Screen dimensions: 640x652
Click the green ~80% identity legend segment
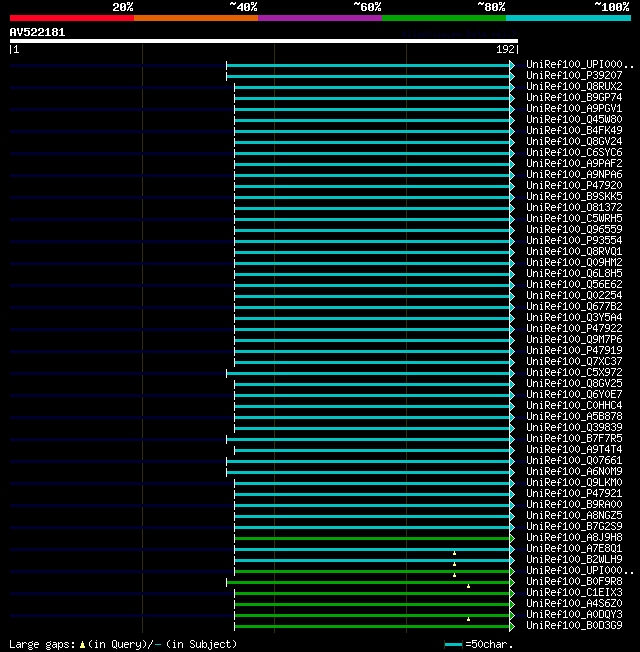click(x=444, y=18)
